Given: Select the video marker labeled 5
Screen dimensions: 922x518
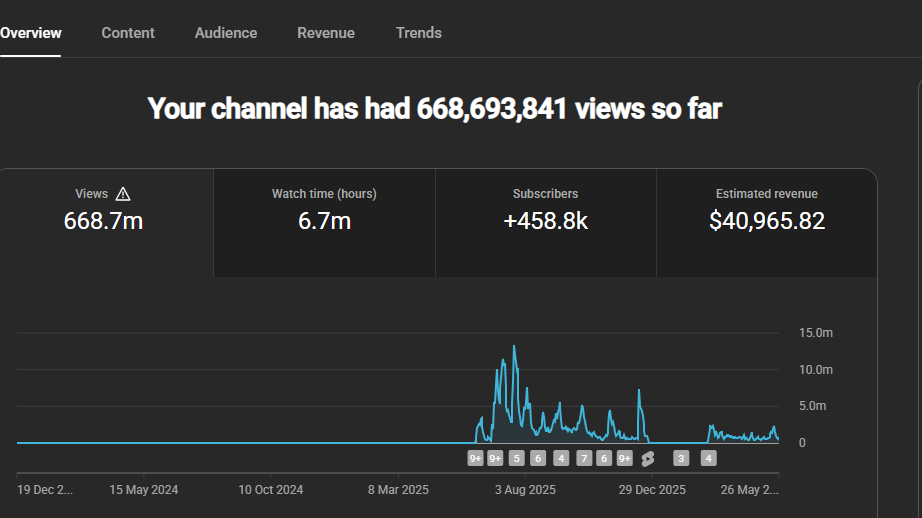Looking at the screenshot, I should pos(516,459).
